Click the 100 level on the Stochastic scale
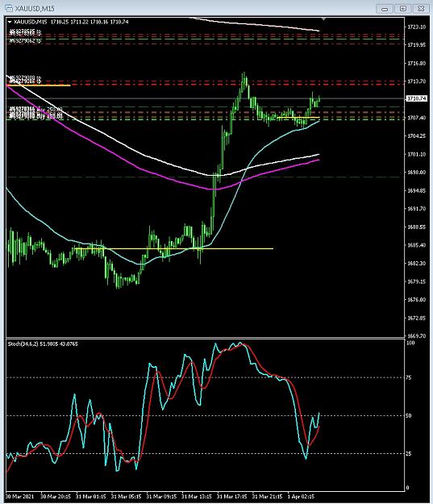Viewport: 433px width, 504px height. pyautogui.click(x=410, y=343)
